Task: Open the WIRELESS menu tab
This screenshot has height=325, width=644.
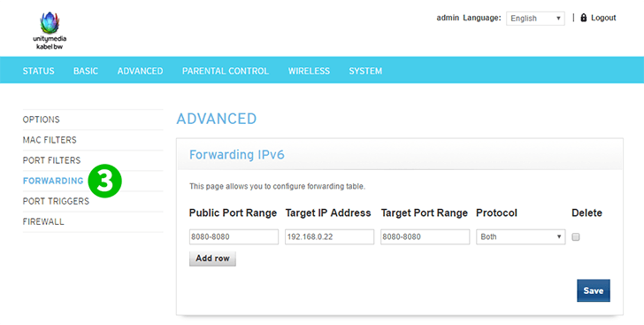Action: coord(309,71)
